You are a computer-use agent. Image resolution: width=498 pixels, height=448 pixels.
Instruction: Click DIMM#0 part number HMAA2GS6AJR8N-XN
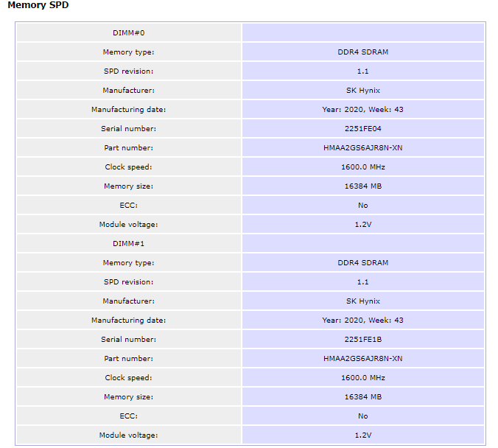pyautogui.click(x=363, y=148)
